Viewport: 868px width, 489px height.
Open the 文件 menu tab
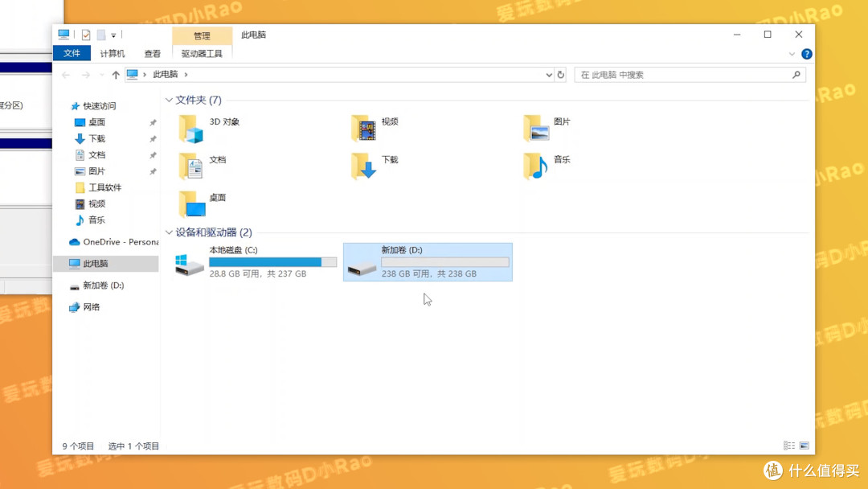72,54
